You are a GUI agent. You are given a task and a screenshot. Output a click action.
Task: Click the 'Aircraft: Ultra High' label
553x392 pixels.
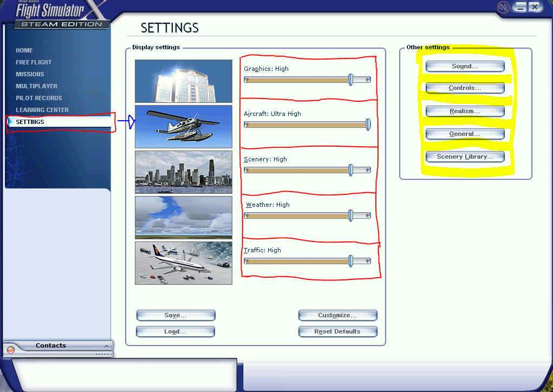tap(272, 114)
